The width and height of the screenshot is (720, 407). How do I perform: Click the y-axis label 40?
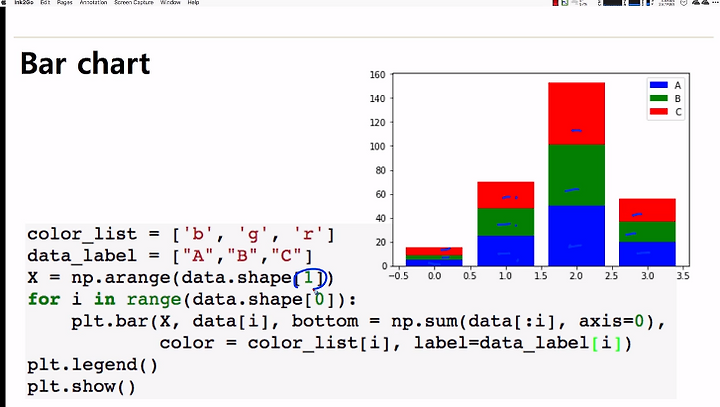(380, 218)
